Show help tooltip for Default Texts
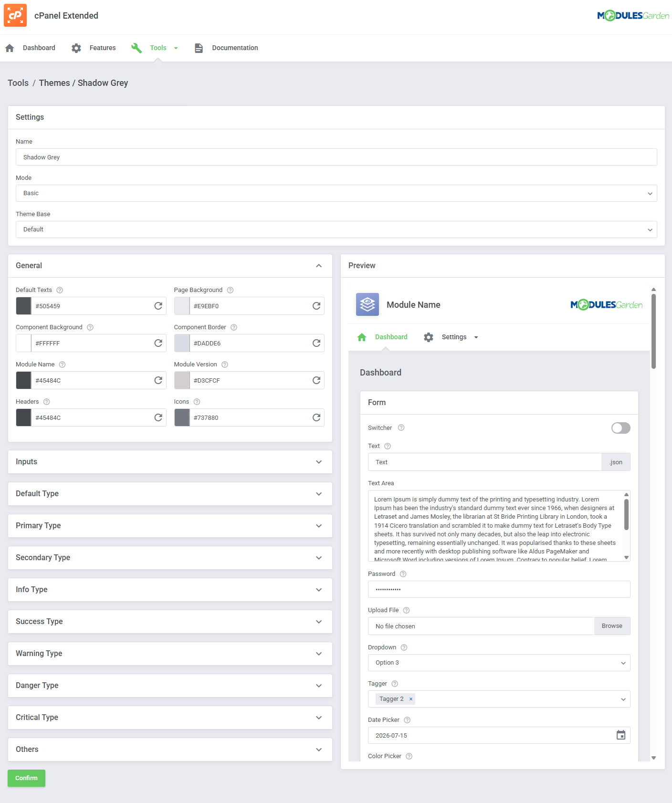Viewport: 672px width, 803px height. click(x=60, y=290)
